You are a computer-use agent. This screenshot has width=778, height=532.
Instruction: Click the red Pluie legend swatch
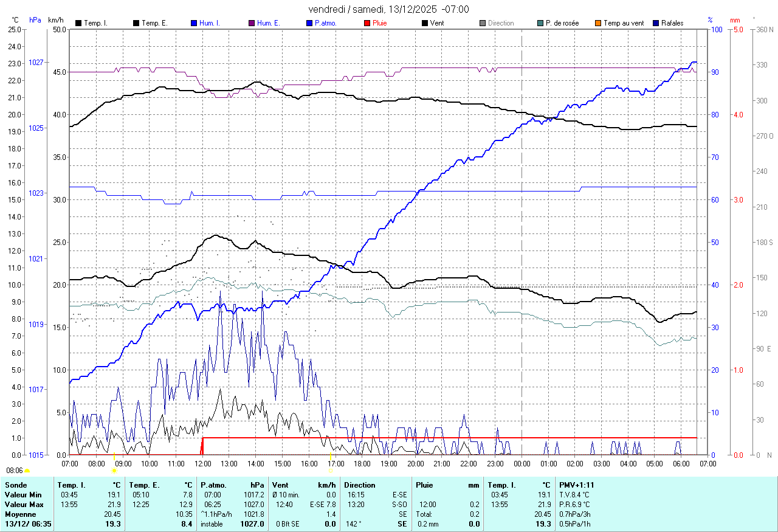367,23
